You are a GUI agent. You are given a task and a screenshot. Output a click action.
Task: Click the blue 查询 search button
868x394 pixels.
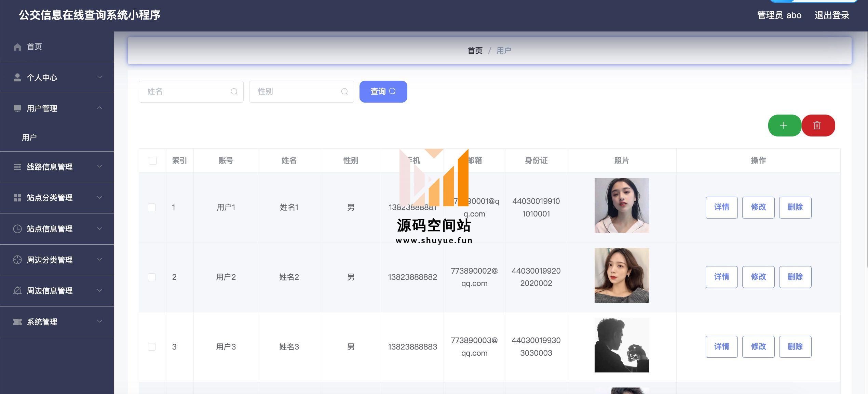coord(383,92)
